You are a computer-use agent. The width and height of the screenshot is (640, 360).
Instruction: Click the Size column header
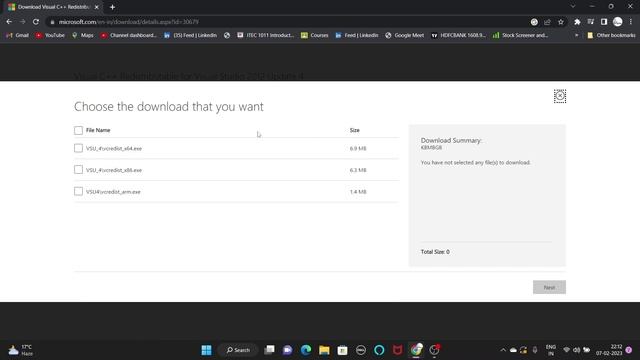pyautogui.click(x=354, y=130)
